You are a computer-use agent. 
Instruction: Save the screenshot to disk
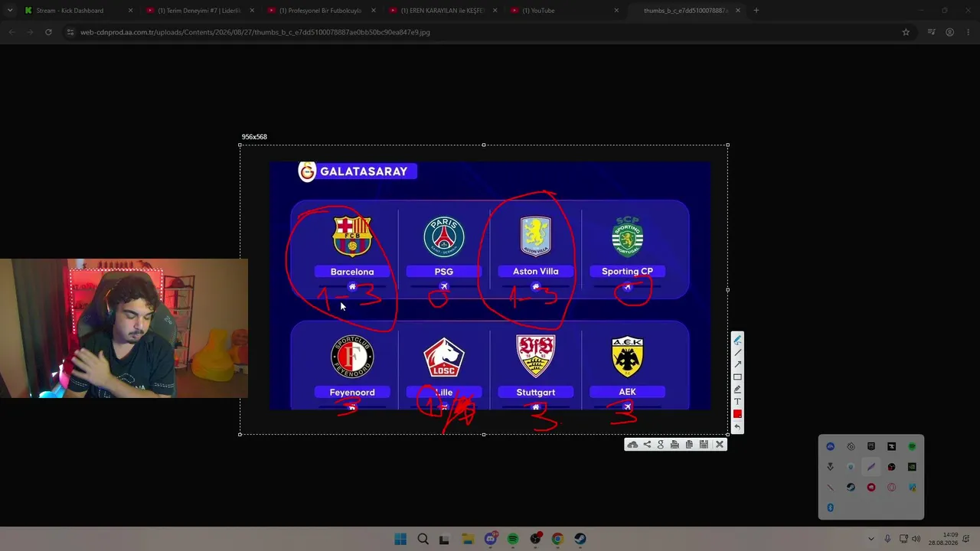pos(704,445)
